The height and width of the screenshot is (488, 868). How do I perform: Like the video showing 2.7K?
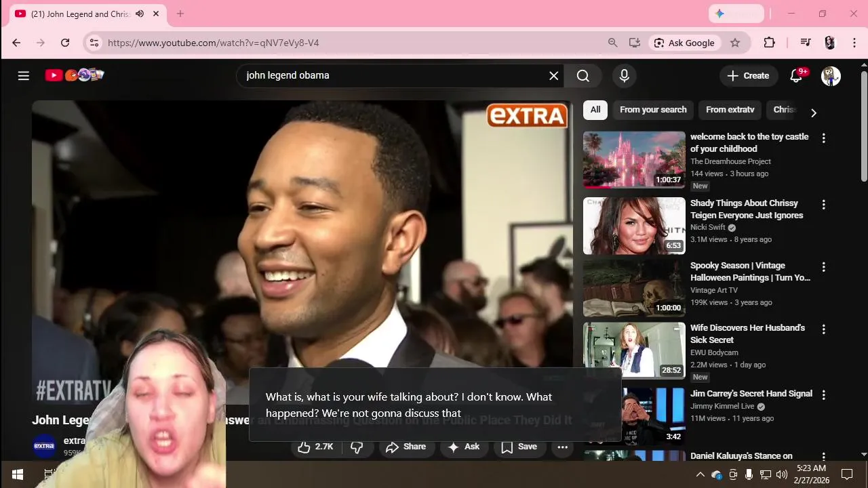(x=316, y=447)
